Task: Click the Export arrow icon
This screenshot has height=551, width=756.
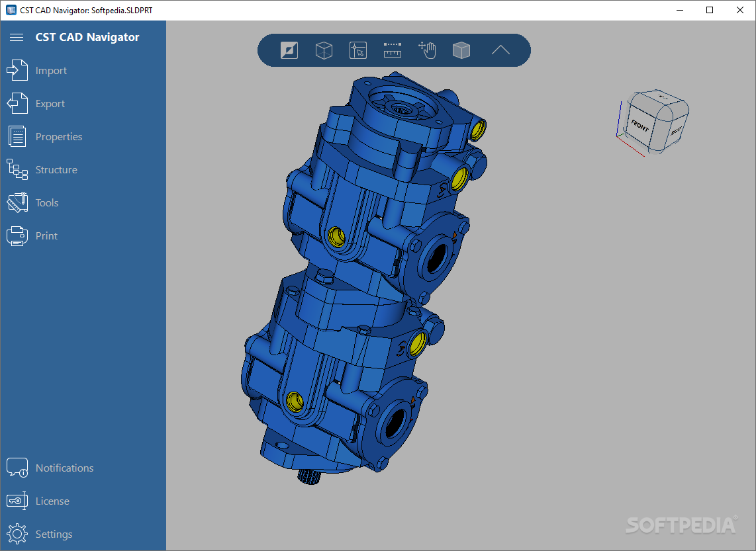Action: click(x=17, y=103)
